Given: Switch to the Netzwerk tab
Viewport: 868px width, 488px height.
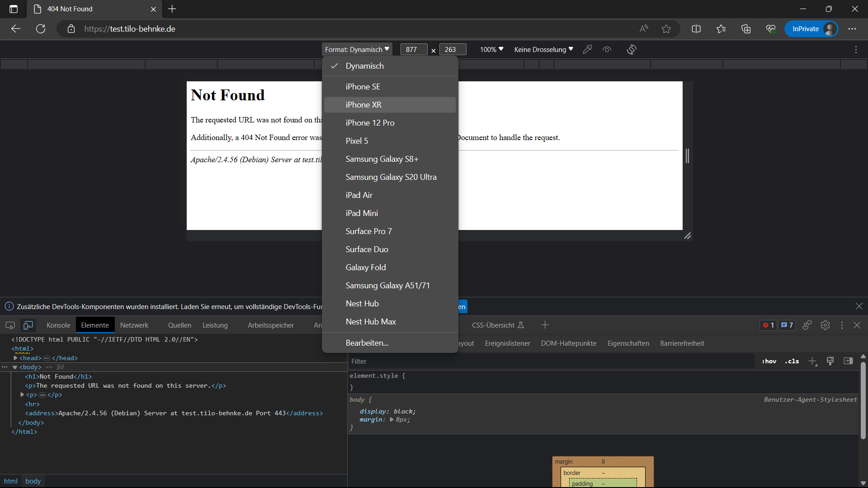Looking at the screenshot, I should pyautogui.click(x=134, y=325).
